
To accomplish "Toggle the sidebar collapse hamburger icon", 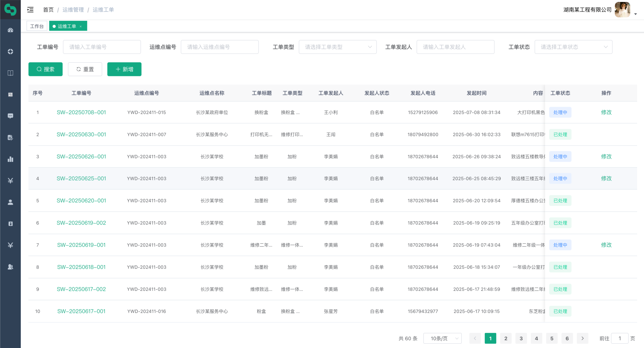I will point(30,9).
